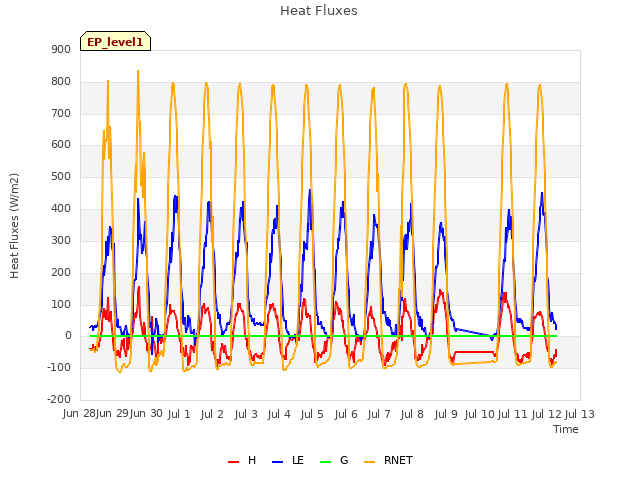Click the Jul 7 x-axis date label

(x=379, y=414)
